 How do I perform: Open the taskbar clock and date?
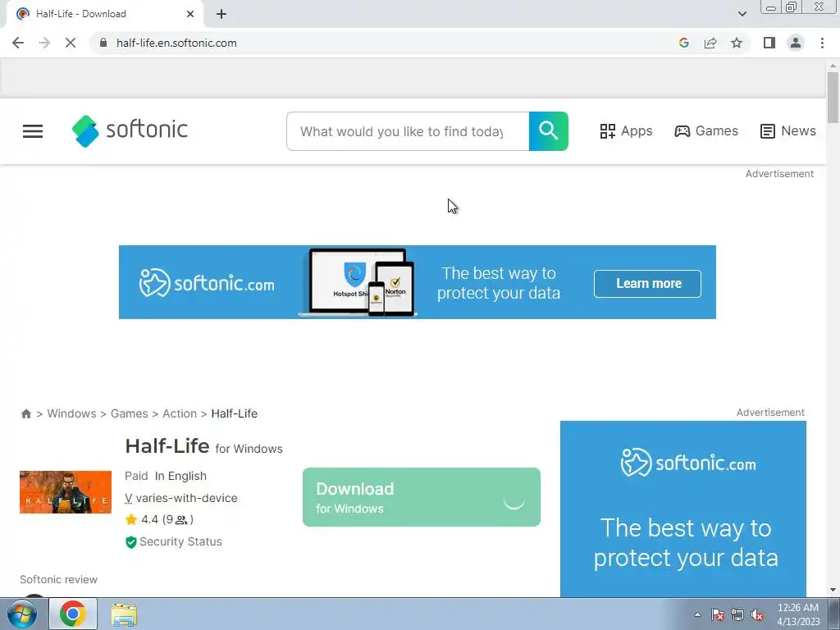click(x=798, y=614)
